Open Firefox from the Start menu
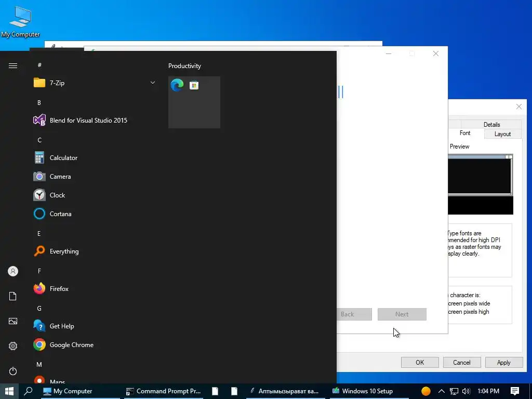This screenshot has height=399, width=532. click(x=95, y=289)
